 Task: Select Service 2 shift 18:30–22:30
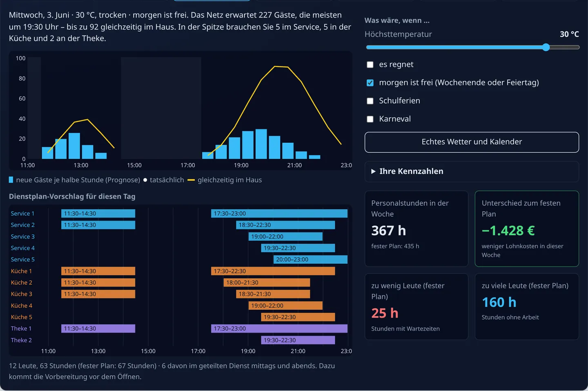point(285,225)
